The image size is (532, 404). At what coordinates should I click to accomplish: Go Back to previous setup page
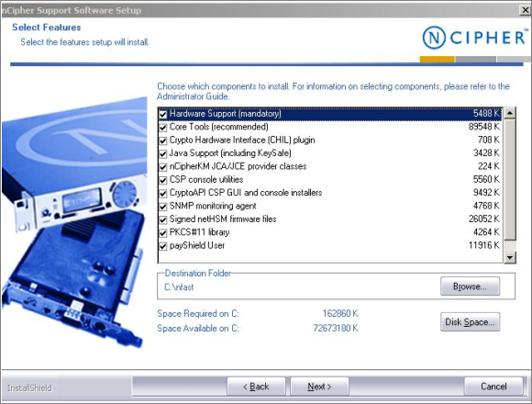[x=256, y=387]
